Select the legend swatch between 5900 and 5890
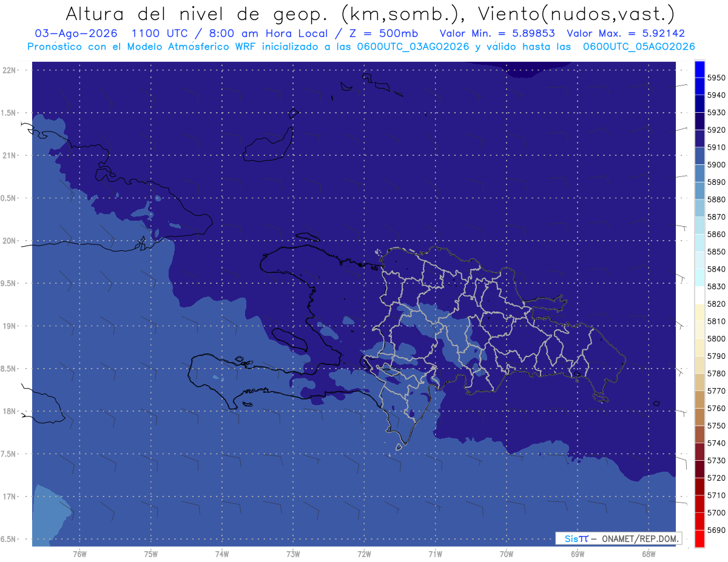Screen dimensions: 728x562 pos(699,174)
